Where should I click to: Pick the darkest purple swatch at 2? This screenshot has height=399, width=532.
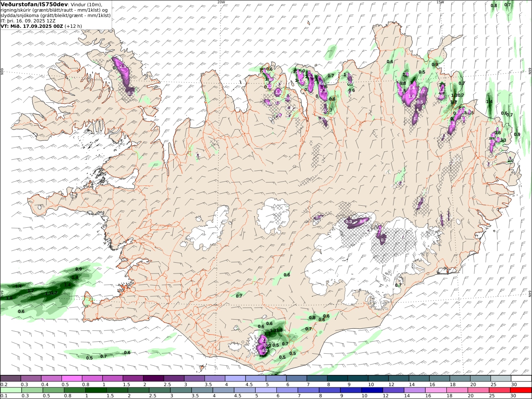pos(153,378)
